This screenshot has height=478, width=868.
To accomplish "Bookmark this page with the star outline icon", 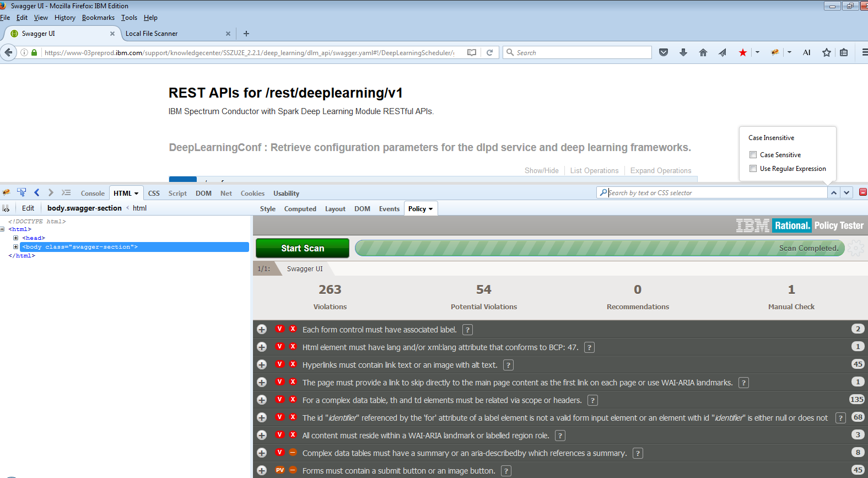I will click(827, 52).
